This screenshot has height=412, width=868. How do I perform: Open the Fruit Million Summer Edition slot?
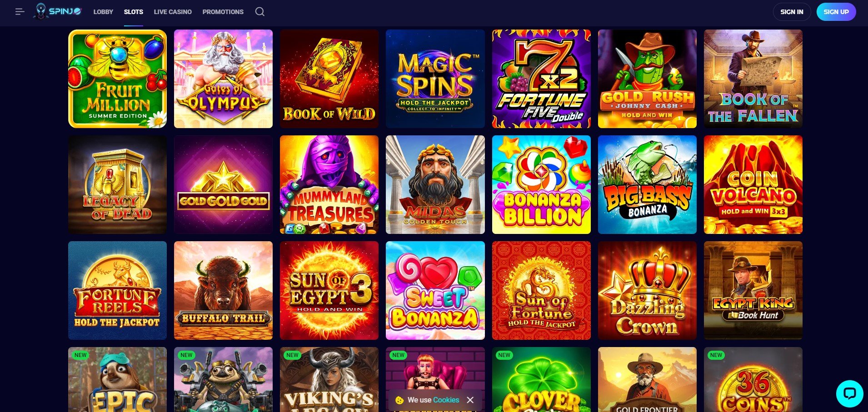pyautogui.click(x=117, y=79)
